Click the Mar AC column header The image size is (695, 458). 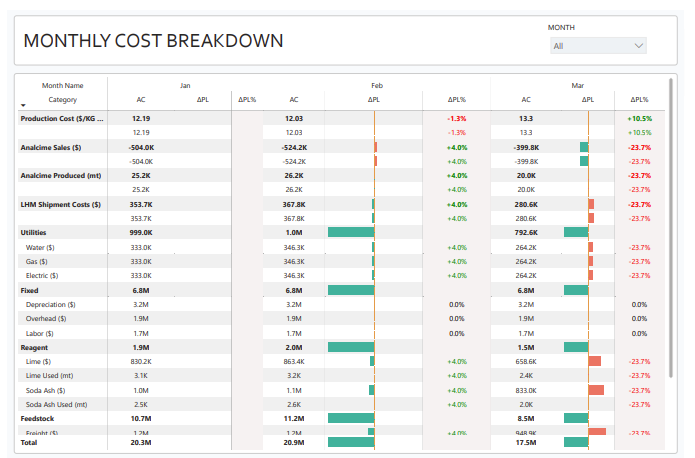526,100
